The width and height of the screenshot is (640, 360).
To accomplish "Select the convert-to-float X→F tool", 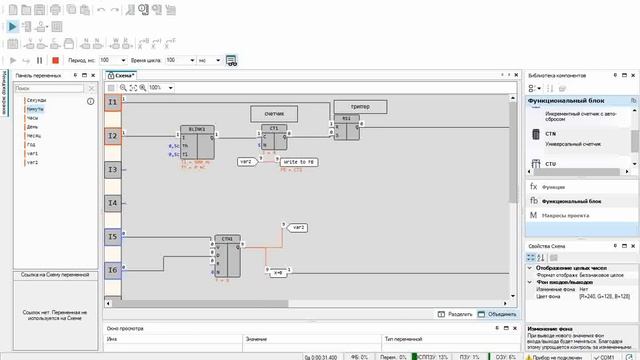I will (x=171, y=43).
